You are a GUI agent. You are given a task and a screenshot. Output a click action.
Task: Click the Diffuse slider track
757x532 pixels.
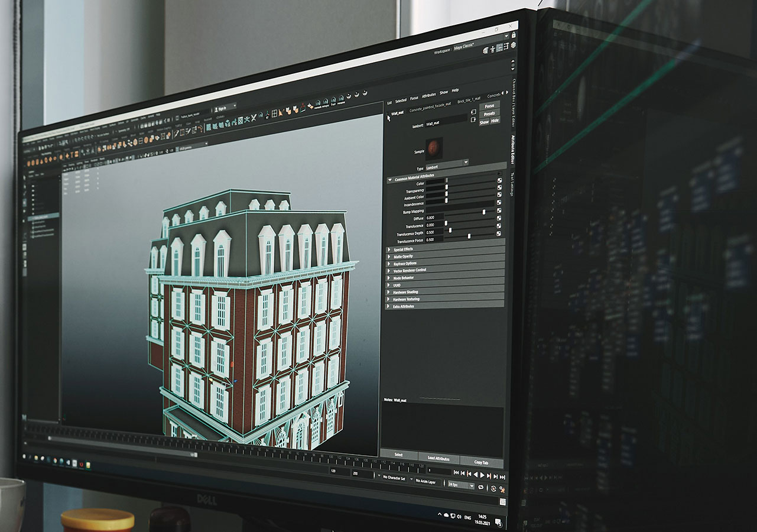tap(470, 214)
